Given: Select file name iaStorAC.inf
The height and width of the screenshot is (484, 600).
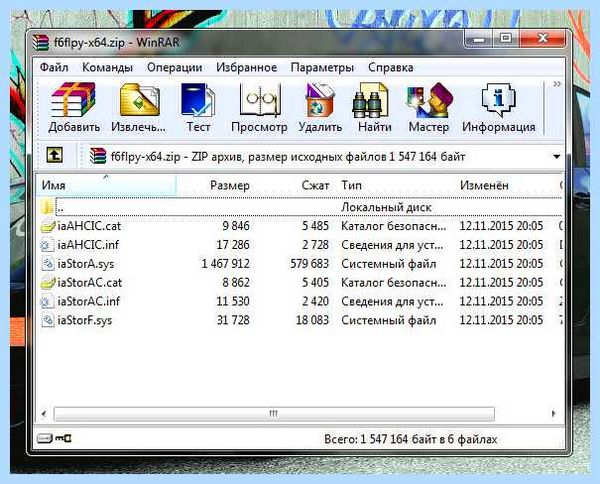Looking at the screenshot, I should 88,301.
